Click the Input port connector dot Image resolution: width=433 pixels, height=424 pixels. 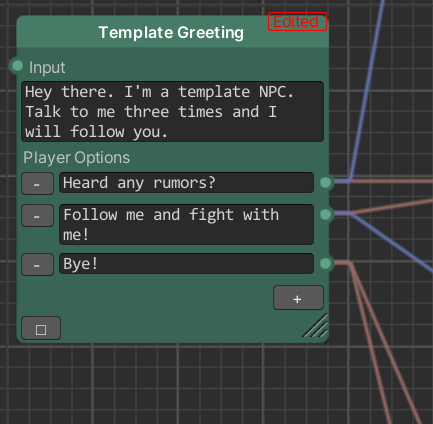click(x=17, y=66)
